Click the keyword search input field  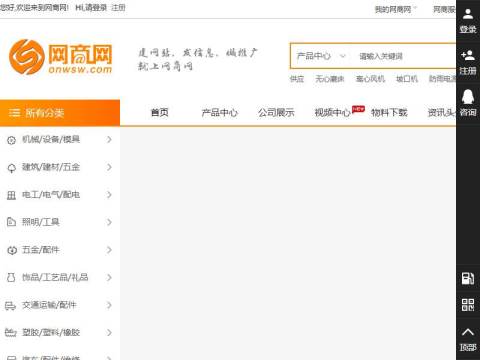click(405, 56)
